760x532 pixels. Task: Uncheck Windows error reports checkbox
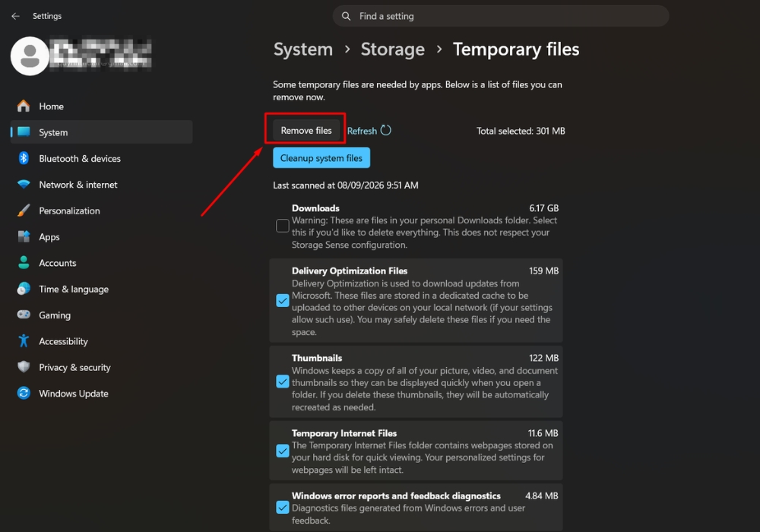click(x=283, y=507)
